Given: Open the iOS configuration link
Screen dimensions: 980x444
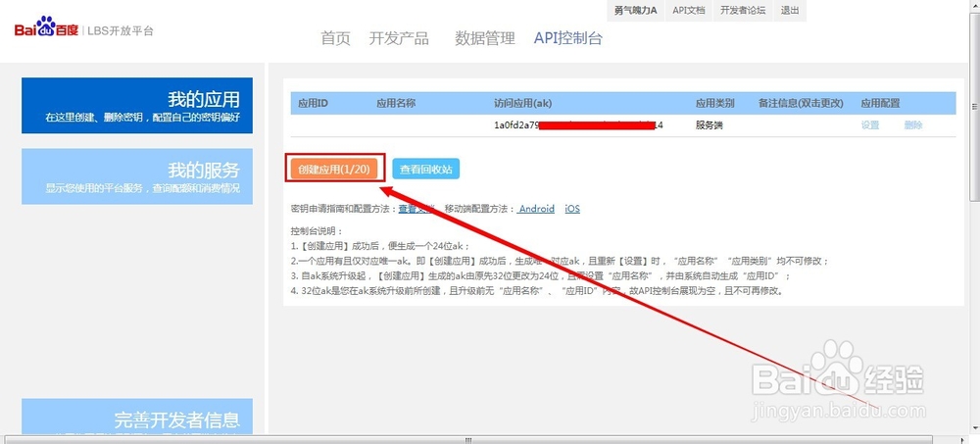Looking at the screenshot, I should click(572, 209).
